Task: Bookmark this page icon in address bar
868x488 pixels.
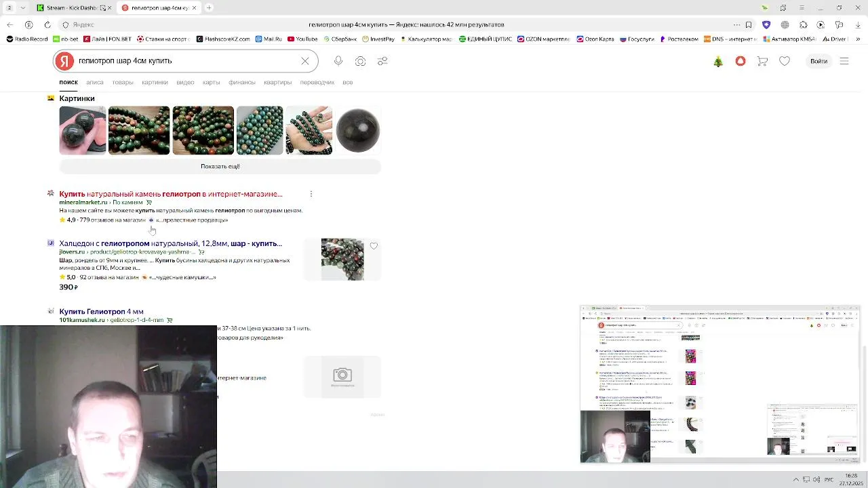Action: [x=749, y=24]
